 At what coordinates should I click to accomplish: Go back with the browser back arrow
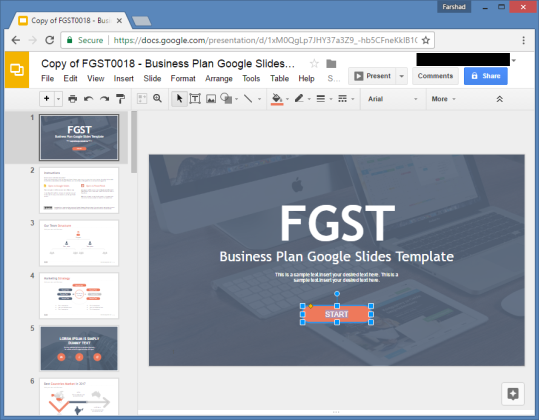16,40
